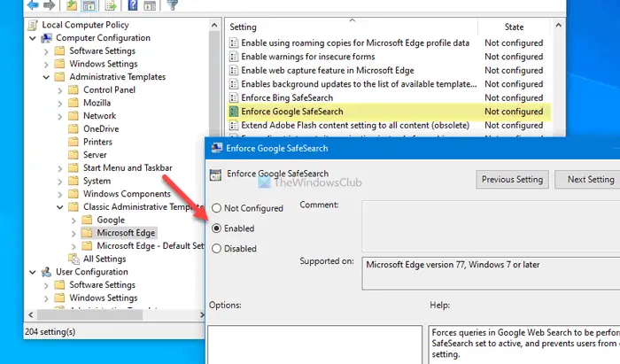Select the Disabled radio button

click(x=216, y=249)
